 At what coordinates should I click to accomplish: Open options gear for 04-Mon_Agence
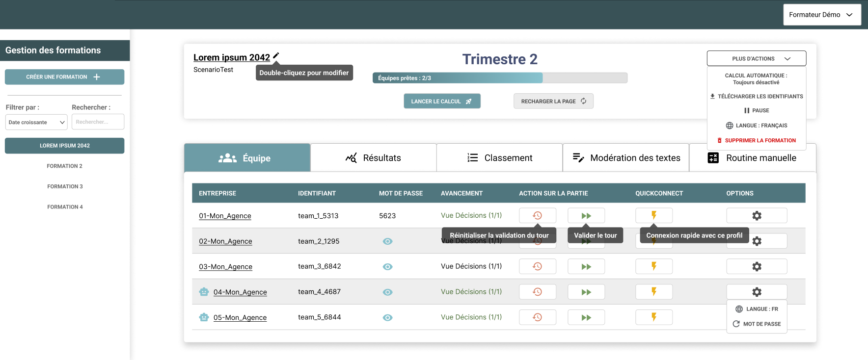[757, 292]
